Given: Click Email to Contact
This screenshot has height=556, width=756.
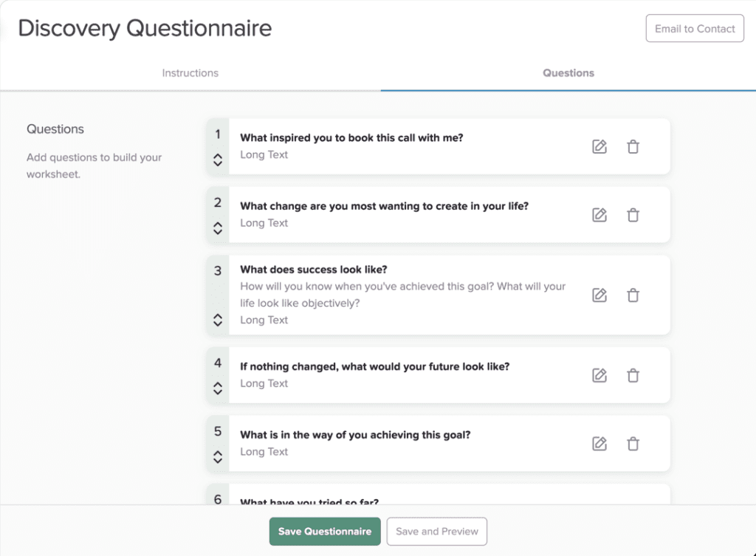Looking at the screenshot, I should pyautogui.click(x=694, y=28).
